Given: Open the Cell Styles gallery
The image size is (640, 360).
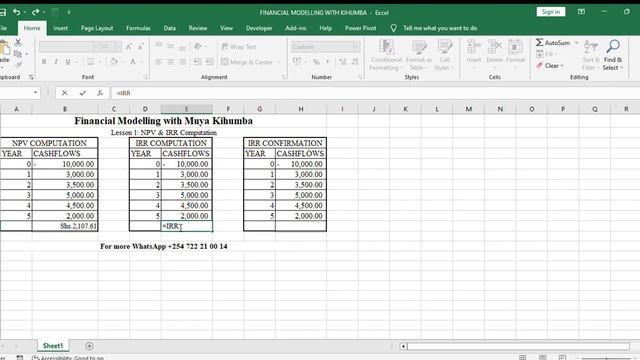Looking at the screenshot, I should click(x=444, y=55).
